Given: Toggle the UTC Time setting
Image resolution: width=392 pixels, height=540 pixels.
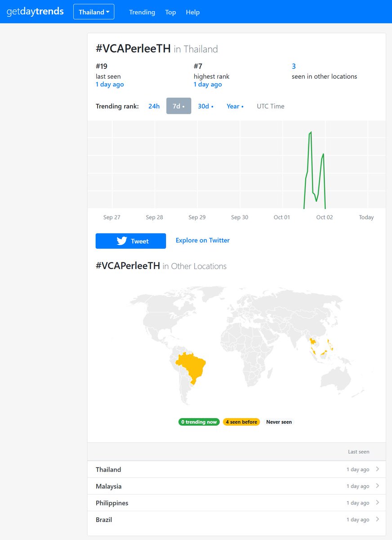Looking at the screenshot, I should point(271,106).
